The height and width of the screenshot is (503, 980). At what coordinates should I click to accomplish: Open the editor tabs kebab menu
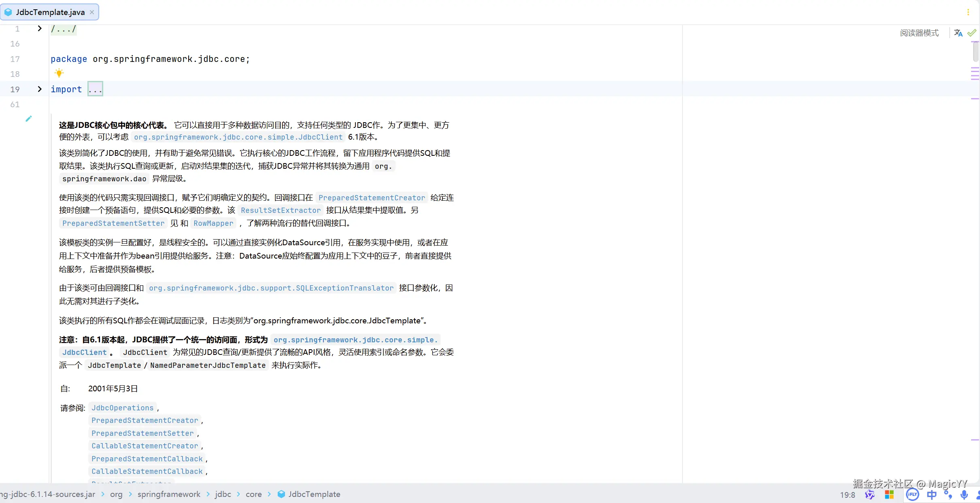click(x=968, y=12)
